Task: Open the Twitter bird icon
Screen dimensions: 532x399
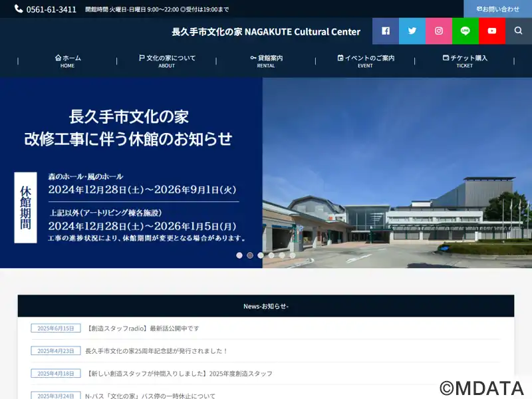Action: click(412, 31)
